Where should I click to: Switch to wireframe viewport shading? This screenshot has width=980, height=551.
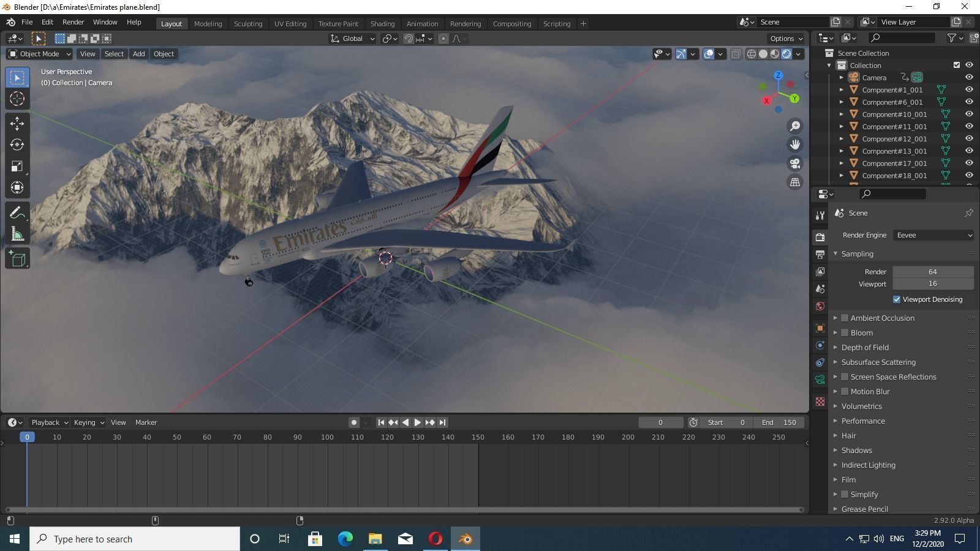coord(751,54)
